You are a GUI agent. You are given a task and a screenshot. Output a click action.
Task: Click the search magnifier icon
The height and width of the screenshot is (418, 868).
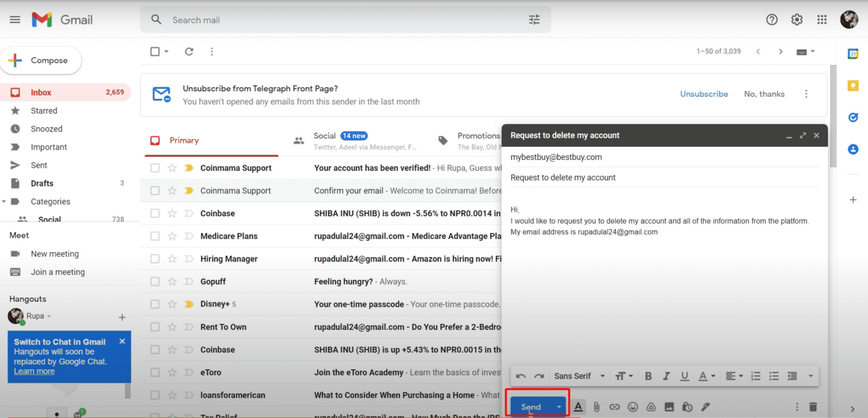(x=156, y=20)
